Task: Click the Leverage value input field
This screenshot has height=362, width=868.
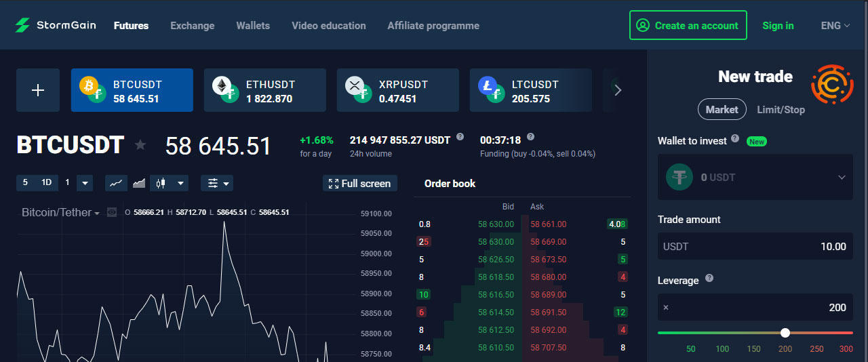Action: (755, 307)
